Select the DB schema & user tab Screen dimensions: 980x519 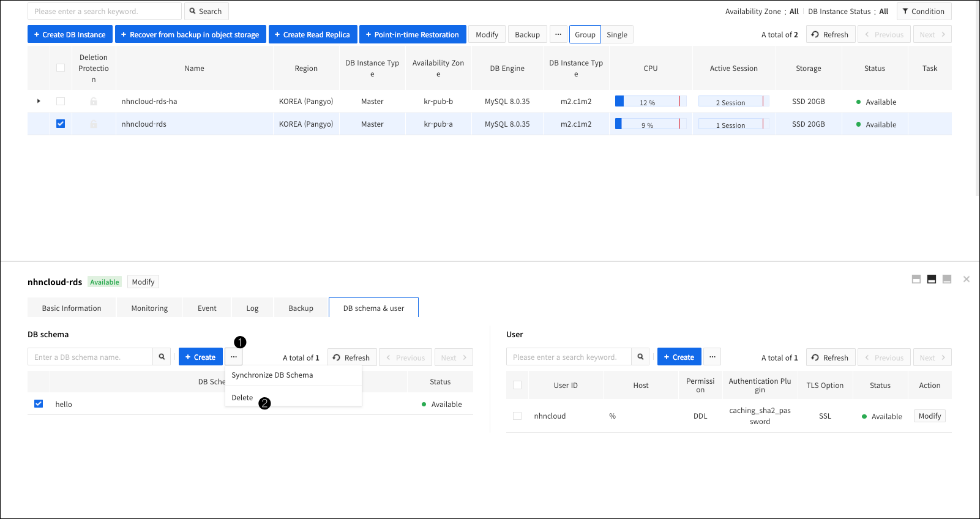tap(373, 308)
